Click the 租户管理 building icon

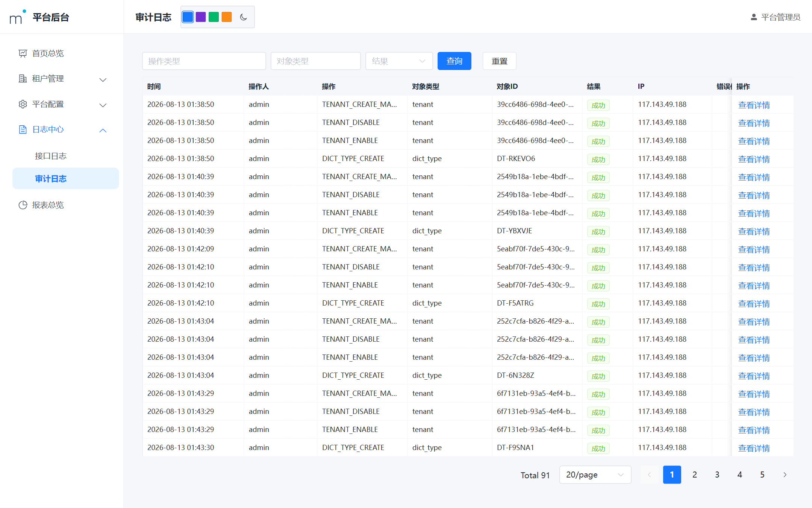(x=23, y=79)
